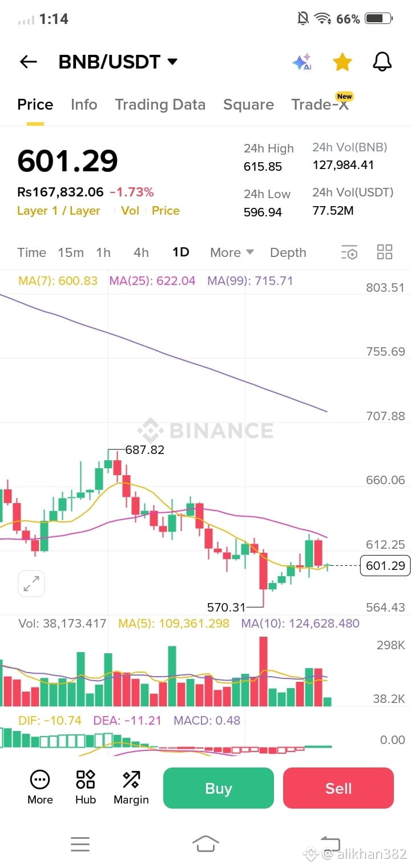Expand chart to fullscreen
This screenshot has width=411, height=868.
coord(31,584)
